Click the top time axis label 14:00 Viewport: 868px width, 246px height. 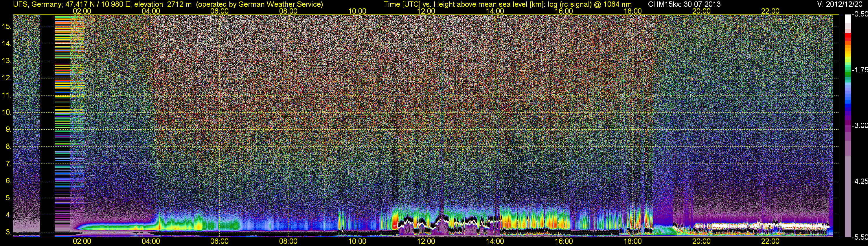coord(495,11)
